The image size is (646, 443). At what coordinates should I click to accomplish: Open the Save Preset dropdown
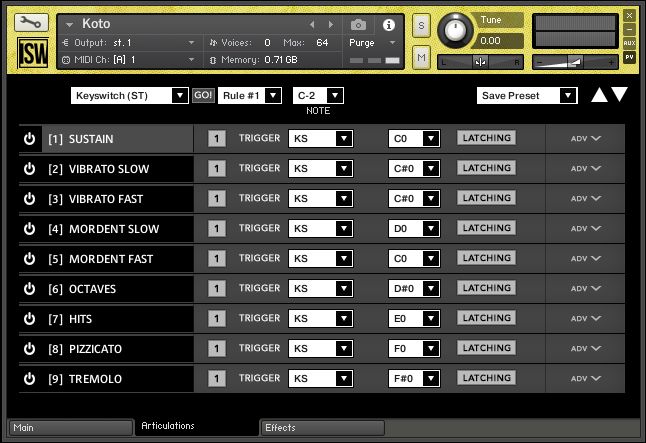(x=527, y=96)
